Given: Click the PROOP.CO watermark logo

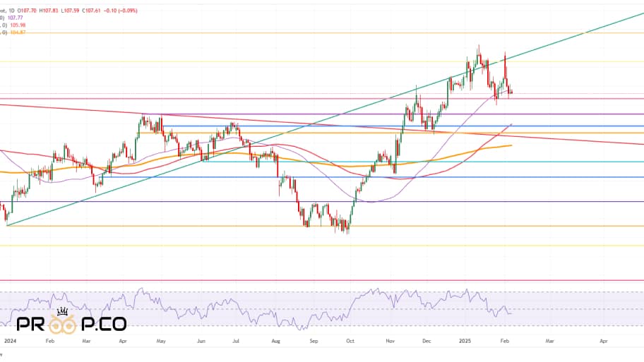Looking at the screenshot, I should pos(71,324).
